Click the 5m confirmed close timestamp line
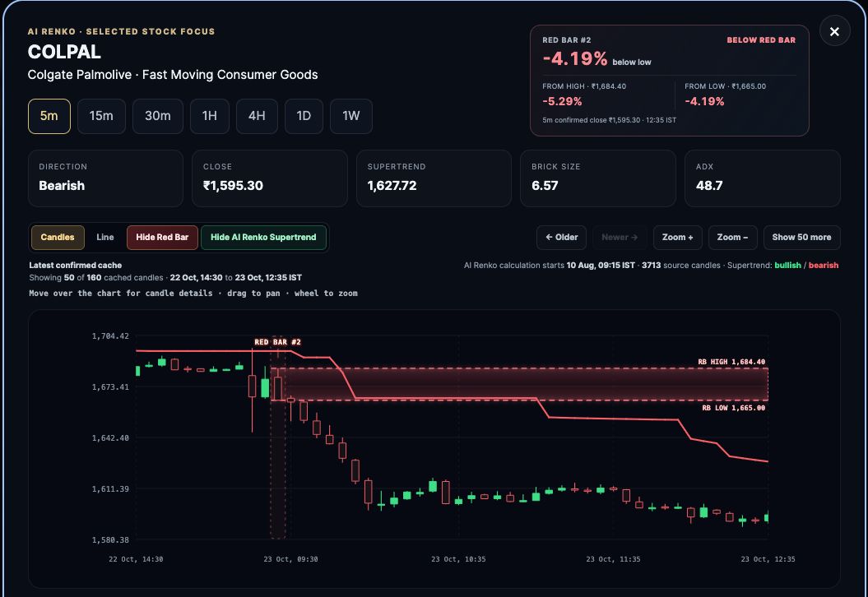 point(609,120)
